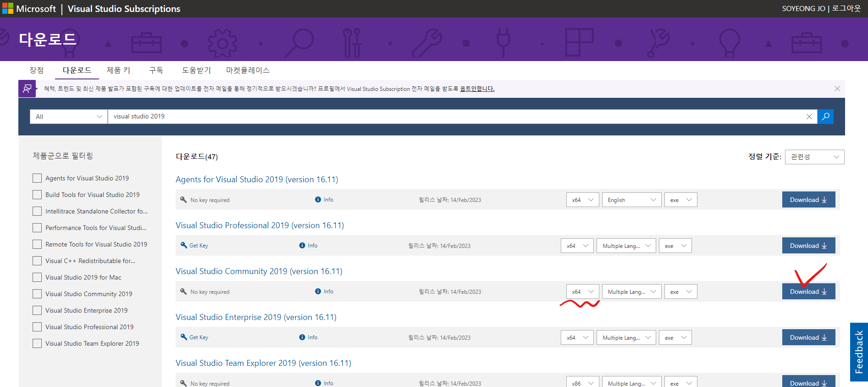
Task: Open x64 dropdown for Visual Studio Community
Action: click(x=582, y=292)
